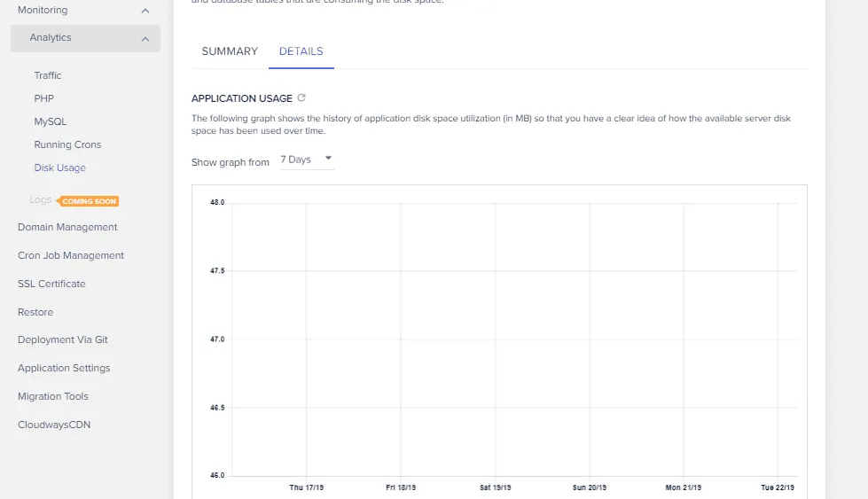This screenshot has height=499, width=868.
Task: Click the 46.5 y-axis value
Action: (x=217, y=408)
